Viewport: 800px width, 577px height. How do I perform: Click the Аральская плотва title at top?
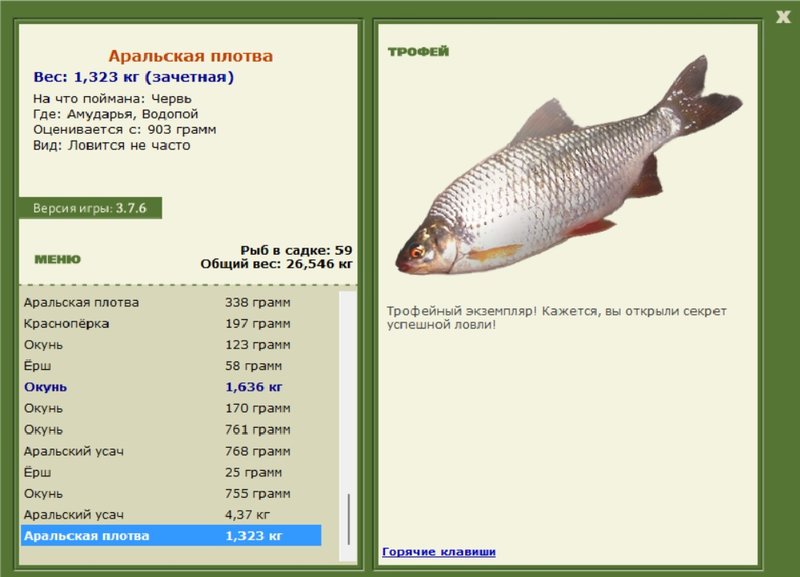190,57
